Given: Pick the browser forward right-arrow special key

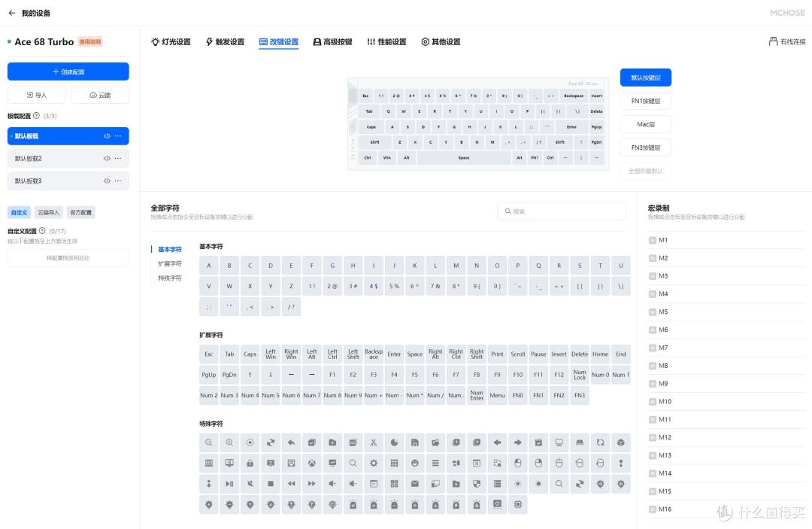Looking at the screenshot, I should 518,442.
